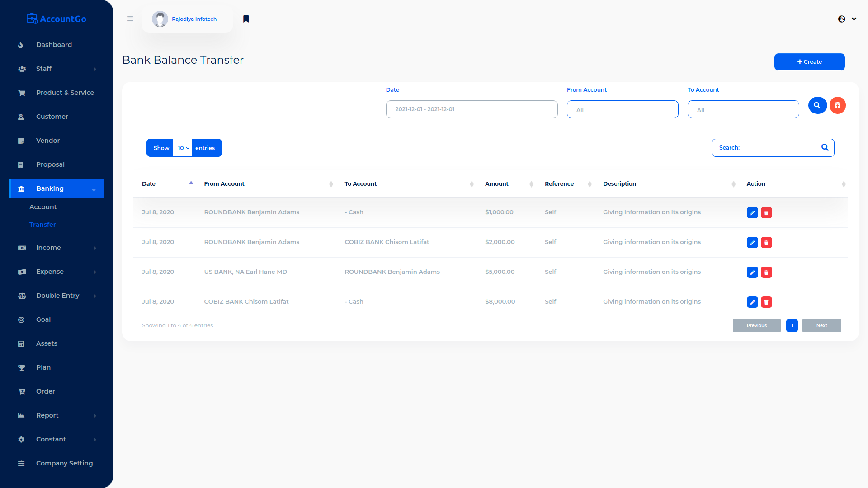
Task: Click the Customer person icon
Action: click(x=21, y=117)
